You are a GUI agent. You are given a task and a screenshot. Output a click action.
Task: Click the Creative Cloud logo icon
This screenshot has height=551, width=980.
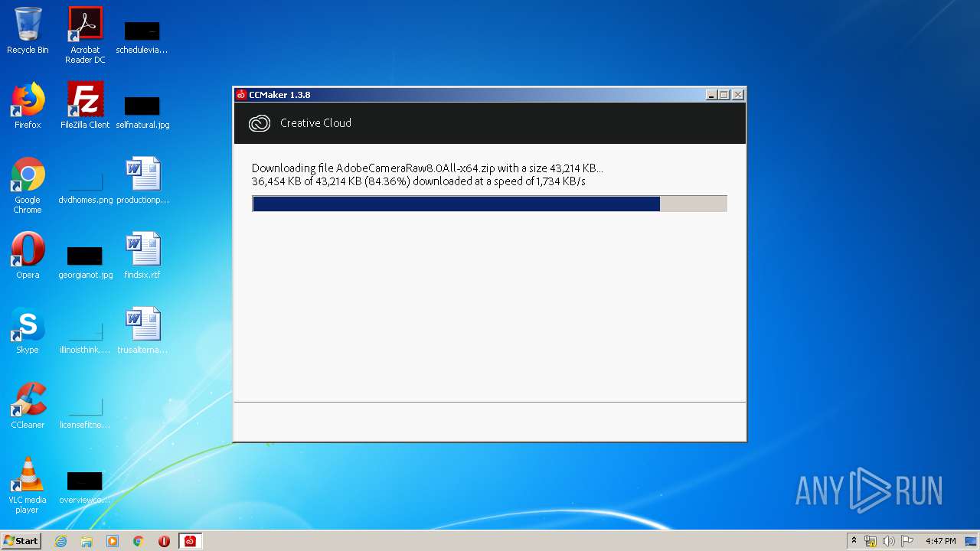(x=260, y=123)
